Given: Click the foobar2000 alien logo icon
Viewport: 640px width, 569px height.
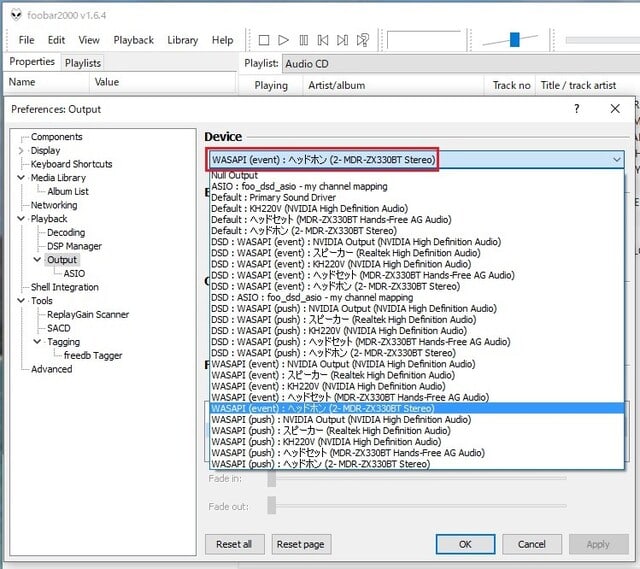Looking at the screenshot, I should click(16, 15).
